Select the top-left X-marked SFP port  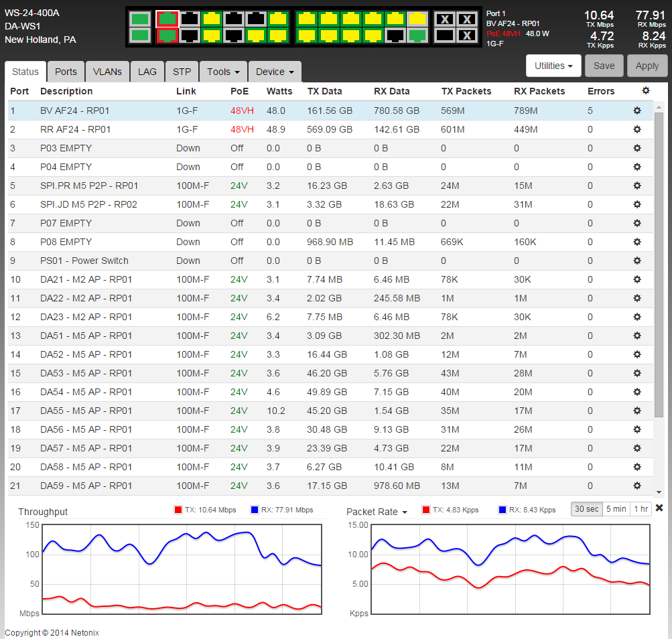445,19
